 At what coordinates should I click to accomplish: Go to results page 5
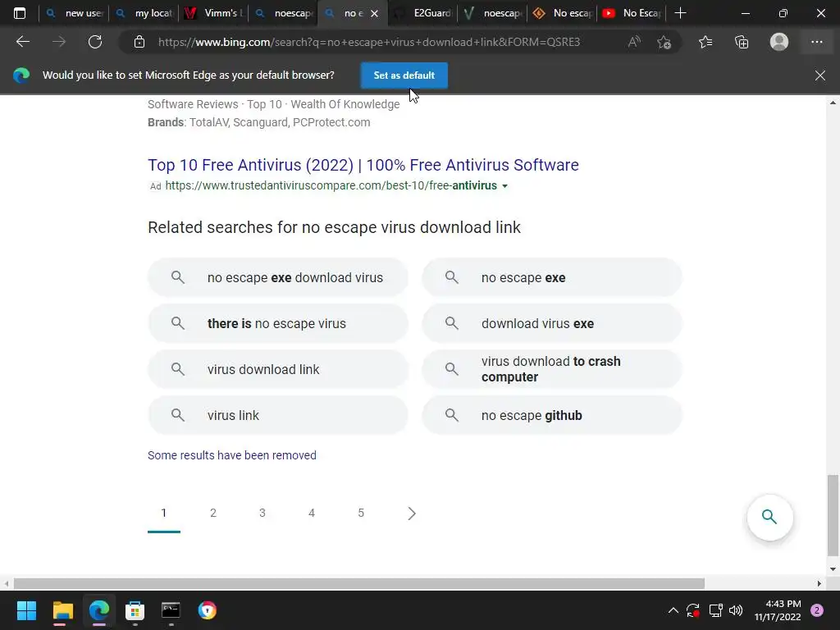pos(361,514)
